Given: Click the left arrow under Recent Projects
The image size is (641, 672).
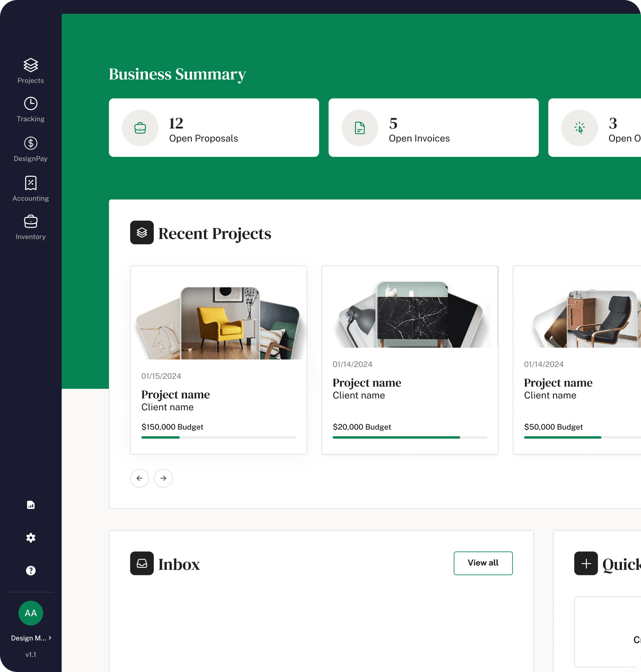Looking at the screenshot, I should tap(139, 478).
